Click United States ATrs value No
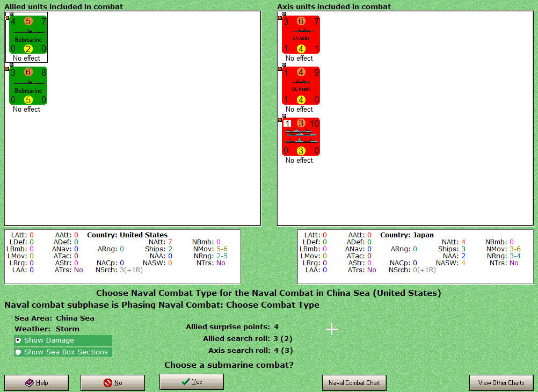Image resolution: width=538 pixels, height=392 pixels. click(x=78, y=270)
